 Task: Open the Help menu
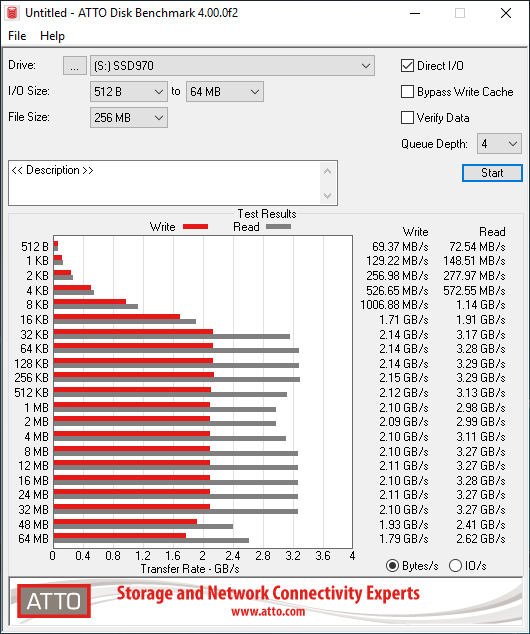[x=52, y=36]
